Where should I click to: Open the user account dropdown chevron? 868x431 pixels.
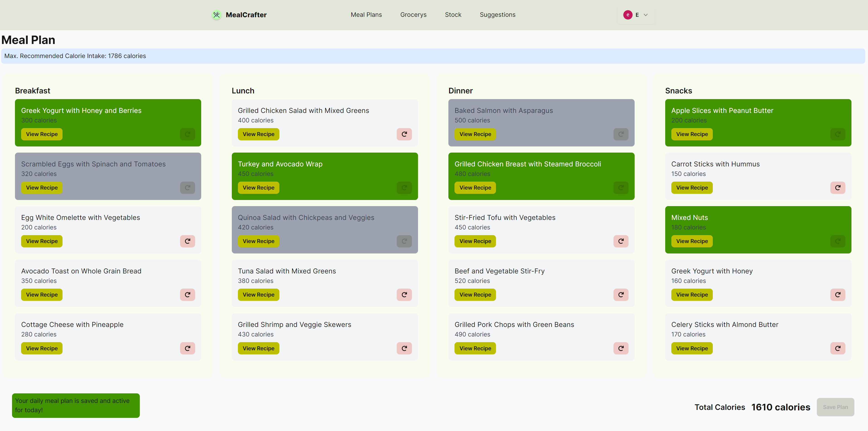pos(646,15)
